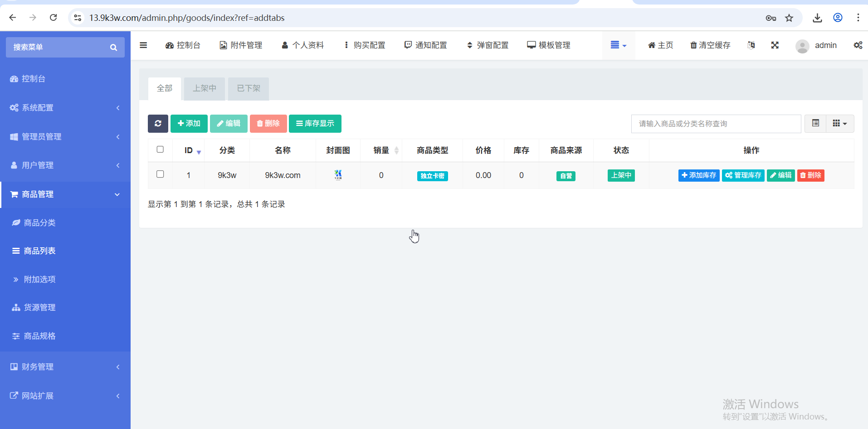Click the green 添加 button

(x=189, y=124)
